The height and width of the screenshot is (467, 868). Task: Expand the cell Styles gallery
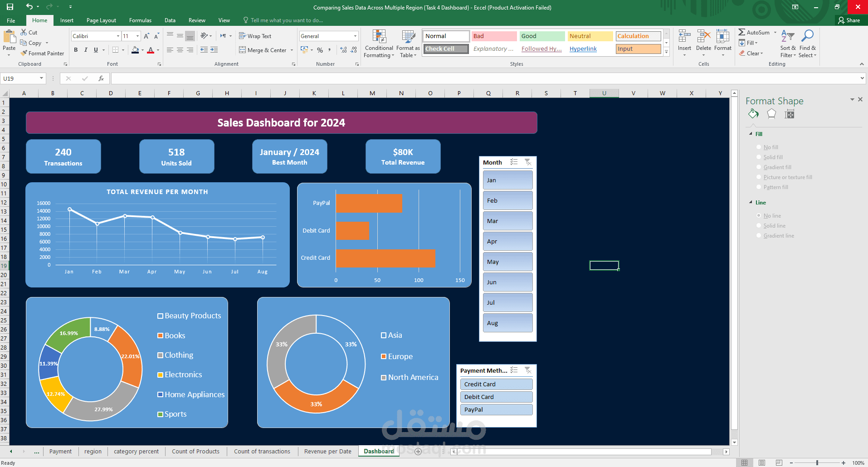click(x=666, y=53)
